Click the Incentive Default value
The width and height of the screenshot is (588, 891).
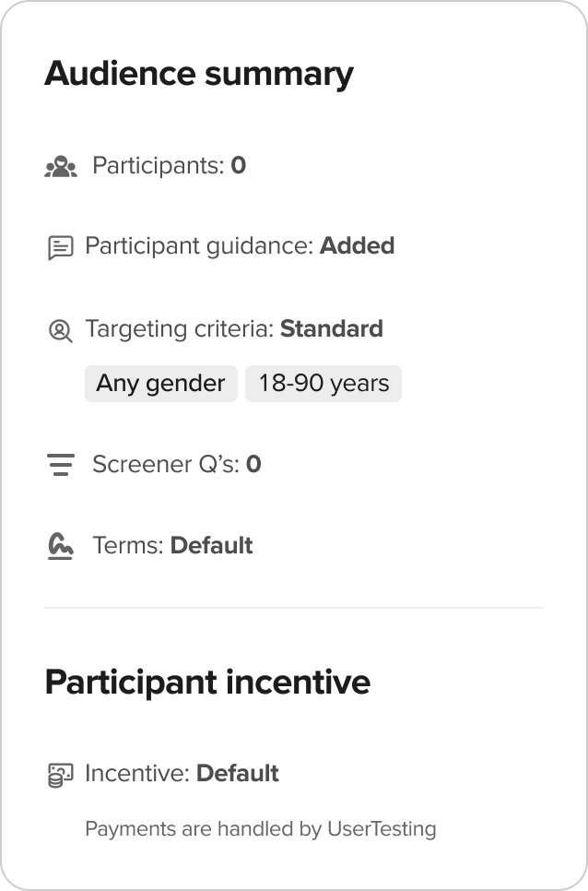(x=238, y=773)
